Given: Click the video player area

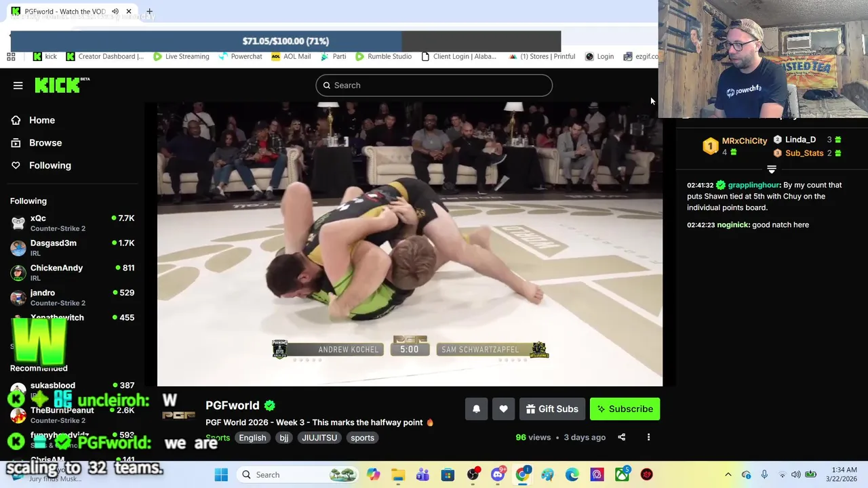Looking at the screenshot, I should 410,244.
